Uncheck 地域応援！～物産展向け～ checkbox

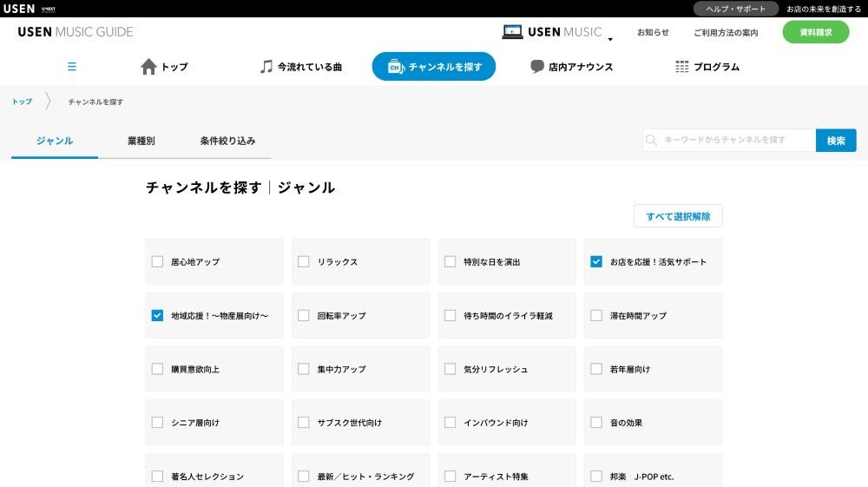click(157, 315)
